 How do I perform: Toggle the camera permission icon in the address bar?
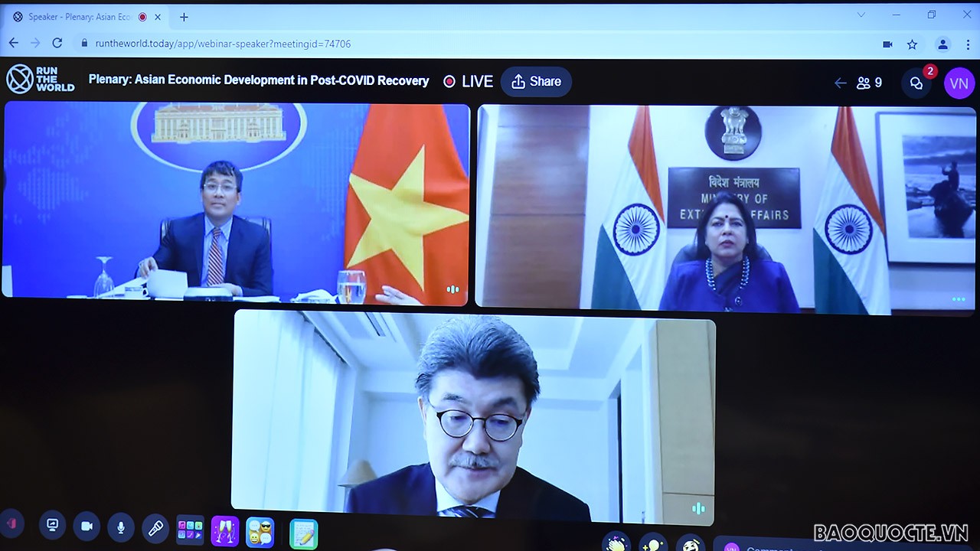point(887,44)
